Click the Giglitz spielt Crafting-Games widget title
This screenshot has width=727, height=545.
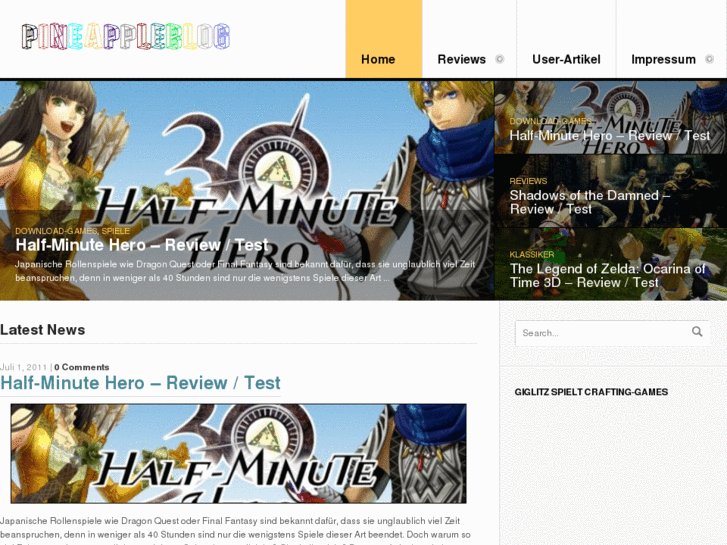[591, 392]
